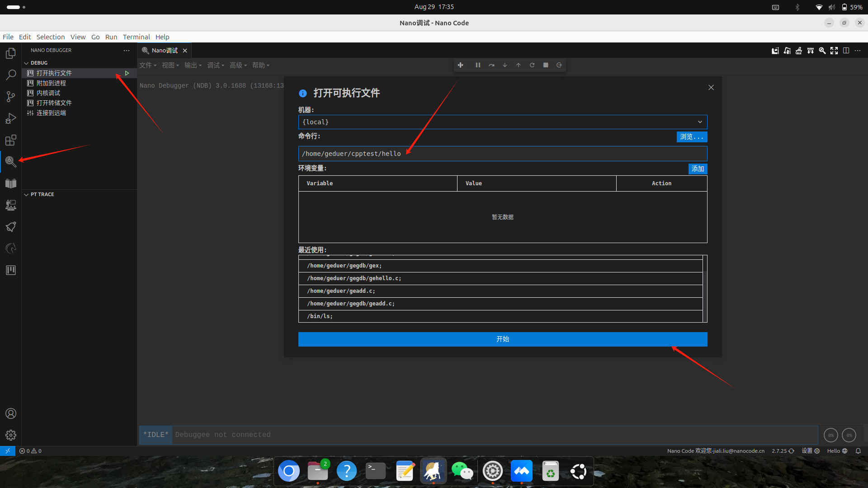Open the Nano Debugger sidebar icon
Screen dimensions: 868x488
[11, 161]
